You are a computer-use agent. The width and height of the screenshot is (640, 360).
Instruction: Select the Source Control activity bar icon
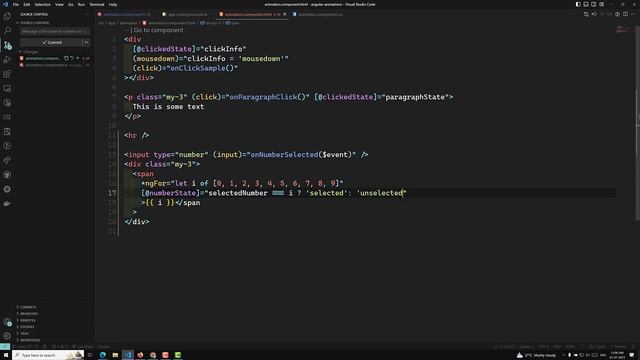click(x=7, y=45)
